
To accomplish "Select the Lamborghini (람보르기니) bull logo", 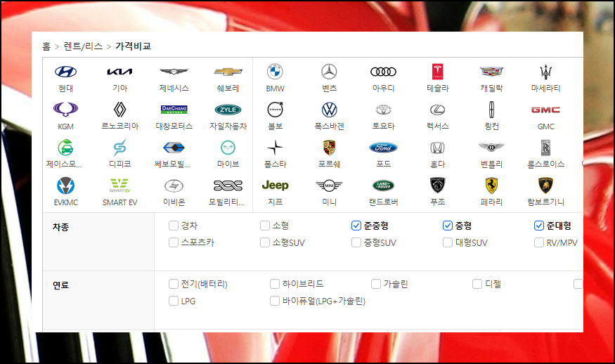I will pos(545,185).
